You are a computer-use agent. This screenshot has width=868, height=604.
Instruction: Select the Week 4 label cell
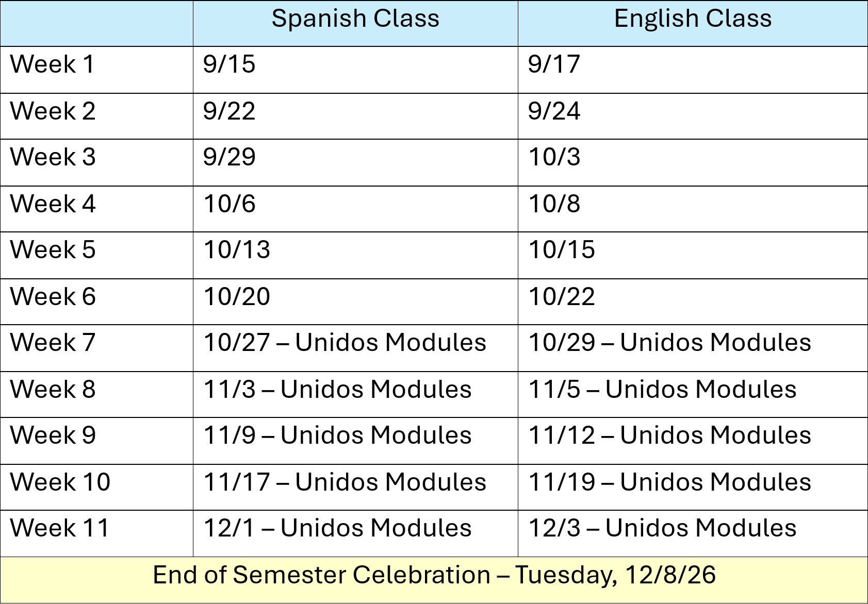point(96,209)
